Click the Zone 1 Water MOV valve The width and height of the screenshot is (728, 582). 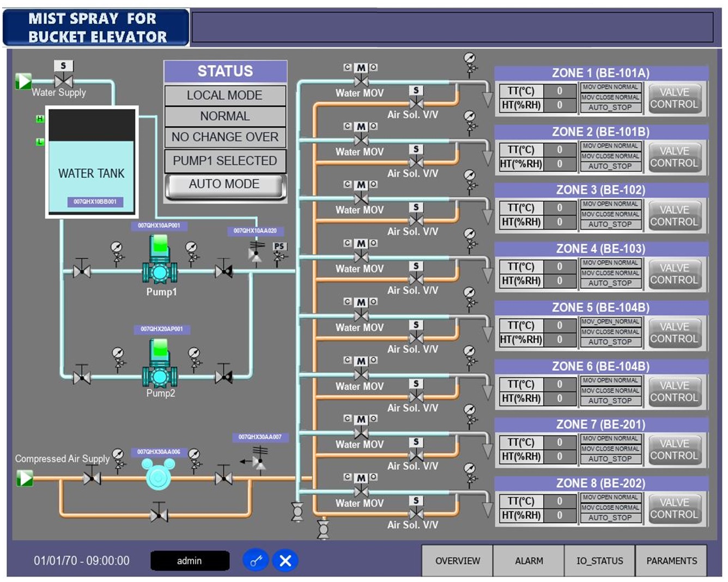[361, 81]
